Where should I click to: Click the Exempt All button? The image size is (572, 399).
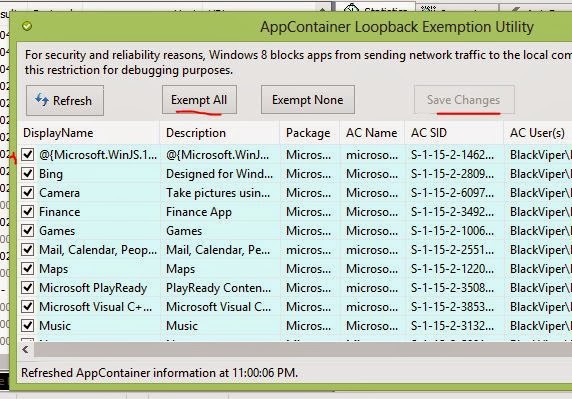coord(199,100)
